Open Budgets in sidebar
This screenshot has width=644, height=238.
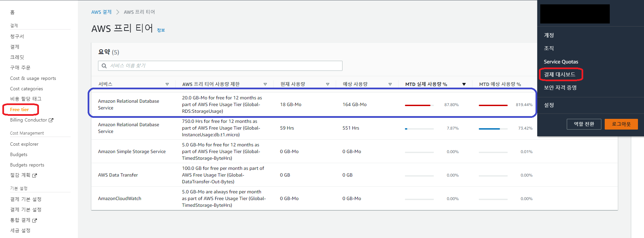pos(19,154)
